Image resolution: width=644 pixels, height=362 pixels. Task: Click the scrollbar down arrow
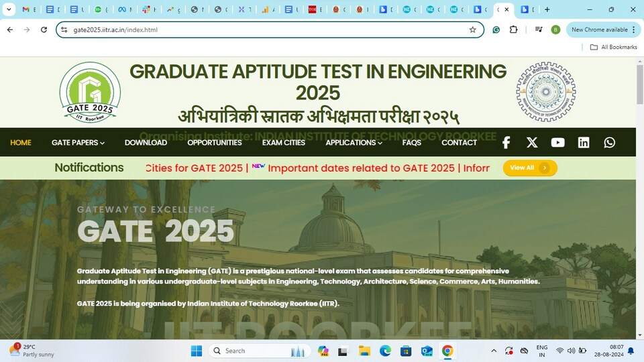coord(640,335)
